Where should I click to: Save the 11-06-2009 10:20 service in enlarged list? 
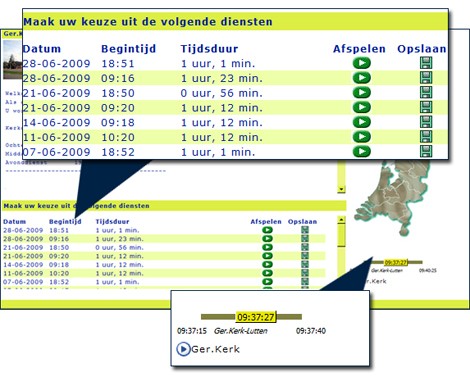pyautogui.click(x=426, y=137)
